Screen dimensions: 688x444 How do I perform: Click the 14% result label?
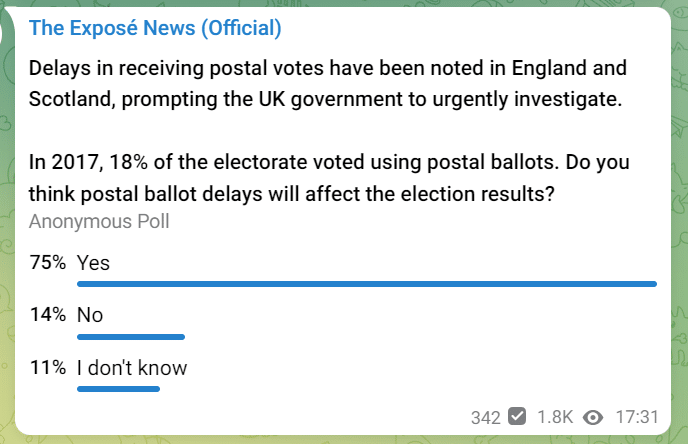(47, 315)
